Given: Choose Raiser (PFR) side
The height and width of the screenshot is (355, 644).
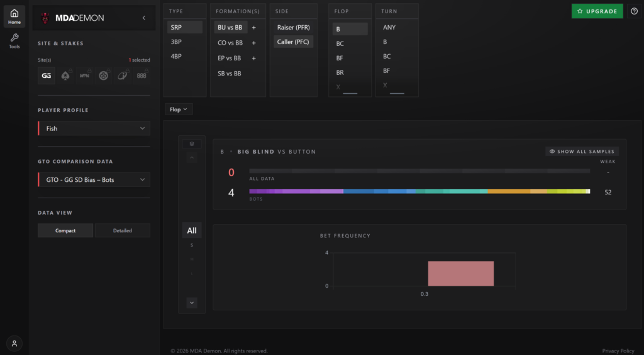Looking at the screenshot, I should click(293, 28).
